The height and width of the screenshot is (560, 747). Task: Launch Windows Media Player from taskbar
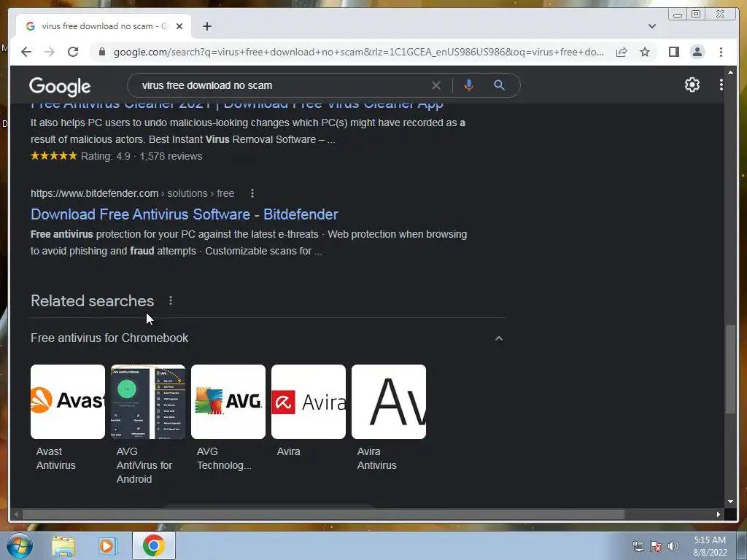108,545
